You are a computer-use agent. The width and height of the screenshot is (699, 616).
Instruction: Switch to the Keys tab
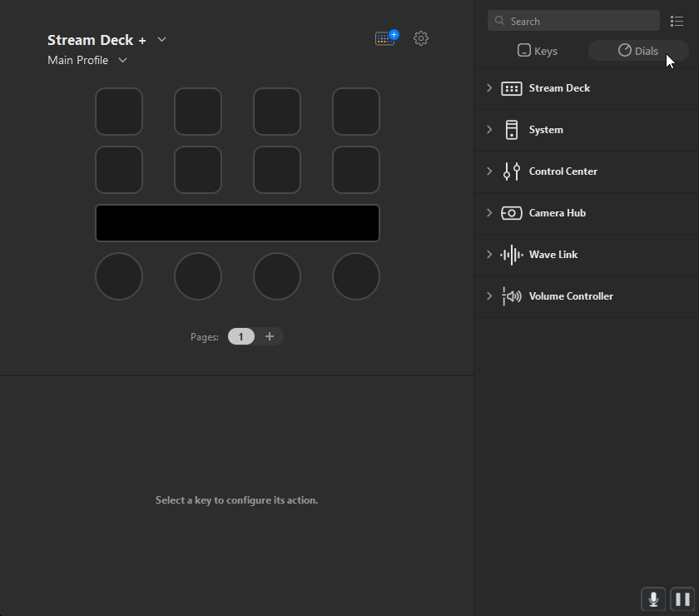coord(538,51)
